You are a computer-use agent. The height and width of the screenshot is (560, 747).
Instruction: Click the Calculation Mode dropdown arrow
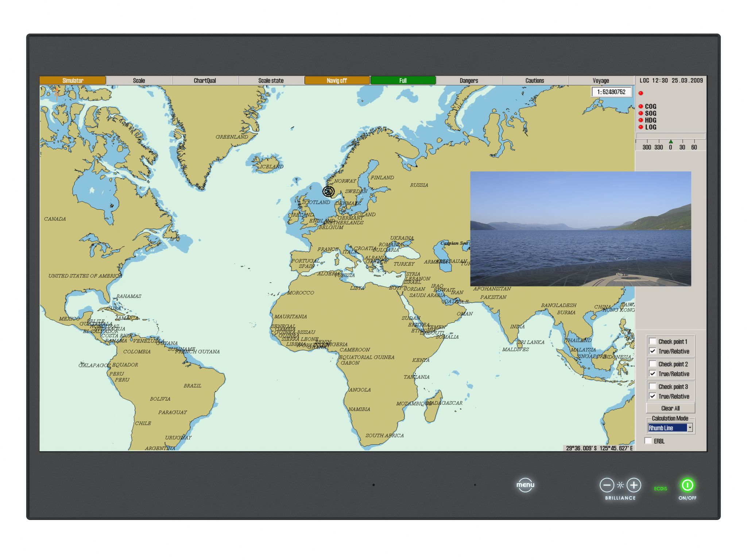point(690,428)
